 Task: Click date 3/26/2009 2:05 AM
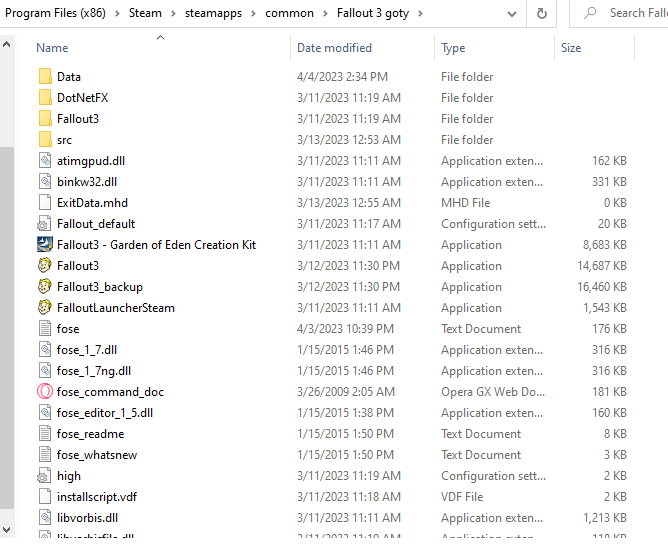tap(346, 392)
